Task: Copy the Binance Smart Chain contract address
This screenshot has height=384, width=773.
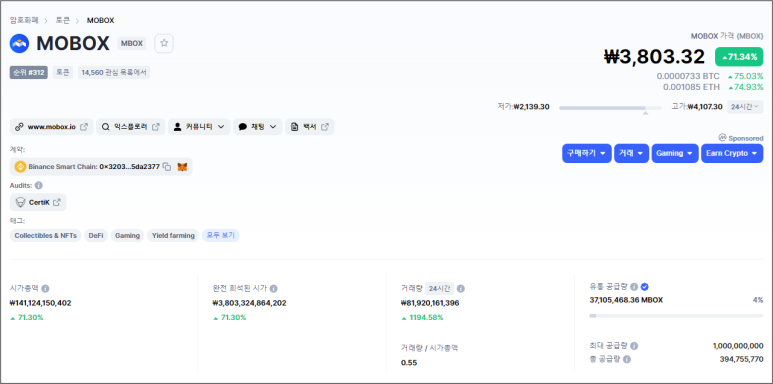Action: point(167,167)
